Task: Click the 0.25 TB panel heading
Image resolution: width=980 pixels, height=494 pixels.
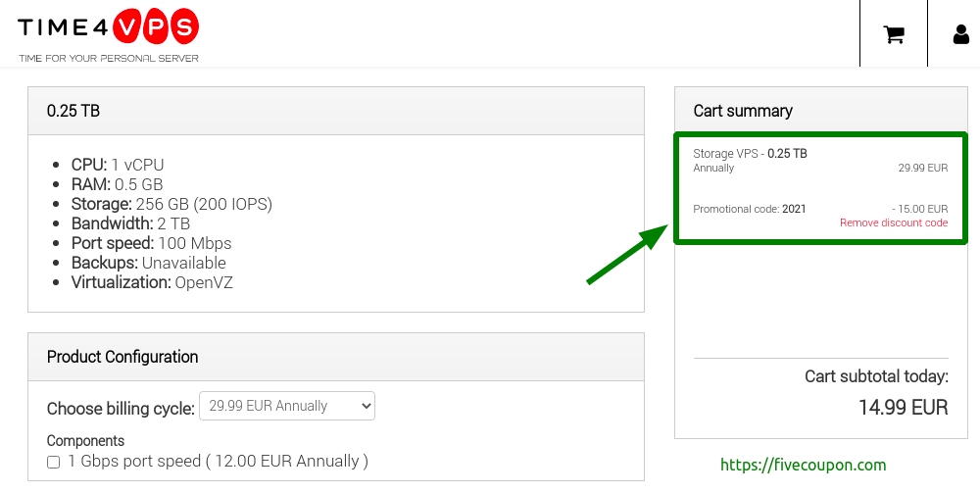Action: pos(73,111)
